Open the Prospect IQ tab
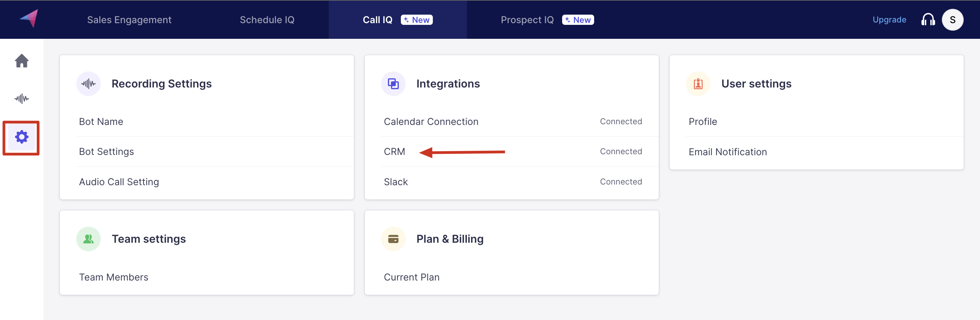Viewport: 980px width, 320px height. 527,20
